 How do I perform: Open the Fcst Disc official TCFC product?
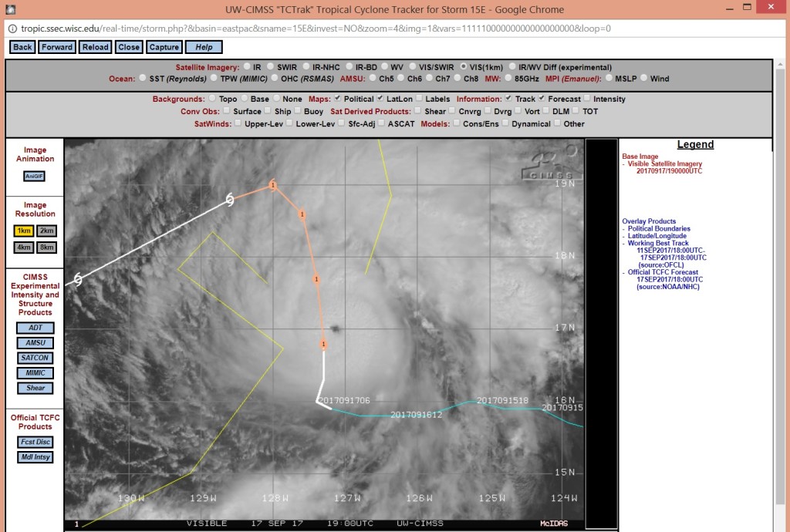(x=35, y=441)
